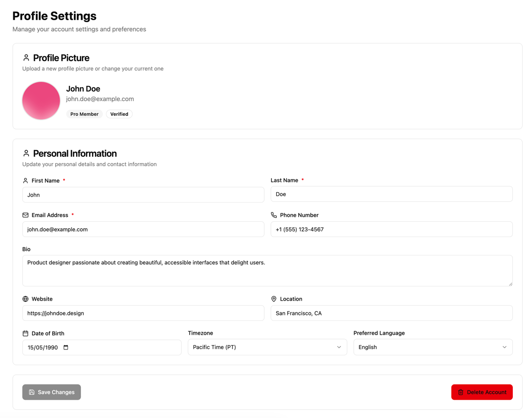The width and height of the screenshot is (532, 418).
Task: Click the 'Preferred Language' label
Action: 379,333
